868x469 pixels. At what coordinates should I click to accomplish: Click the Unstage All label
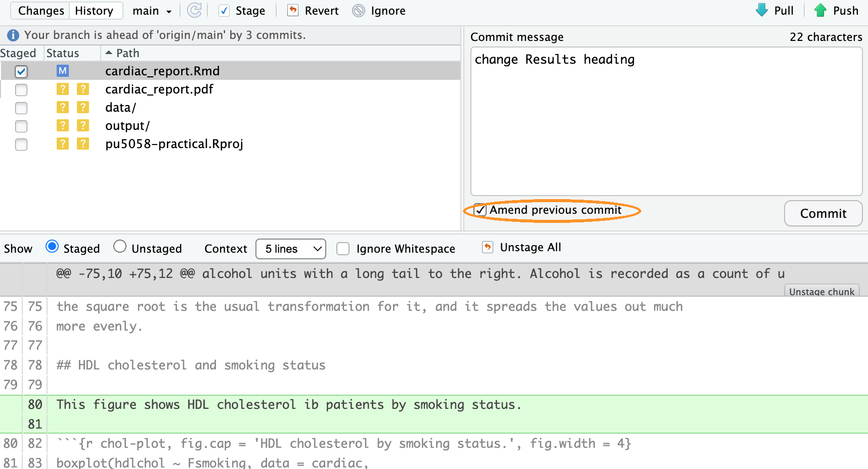click(x=531, y=247)
